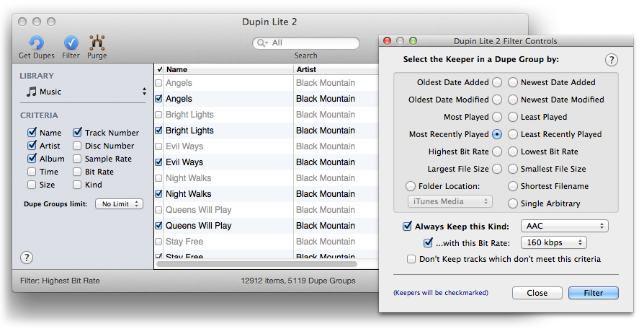The image size is (644, 334).
Task: Click the Purge toolbar icon
Action: click(x=97, y=43)
